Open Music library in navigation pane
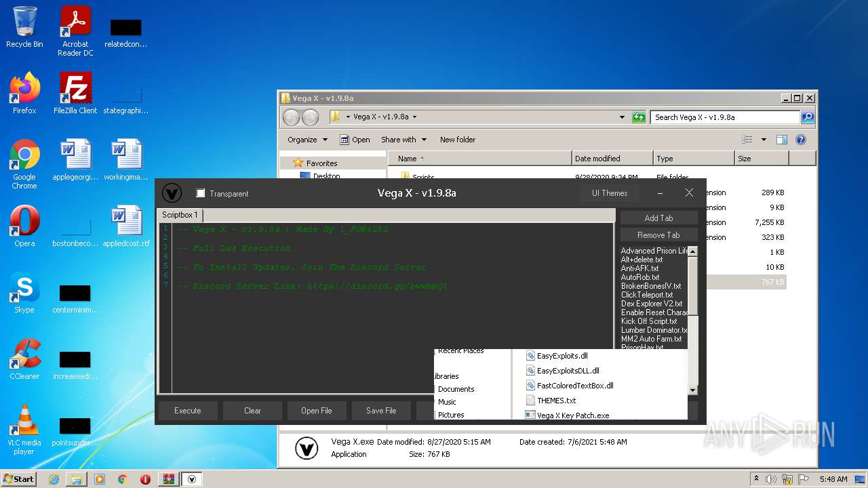The image size is (868, 488). pyautogui.click(x=447, y=402)
